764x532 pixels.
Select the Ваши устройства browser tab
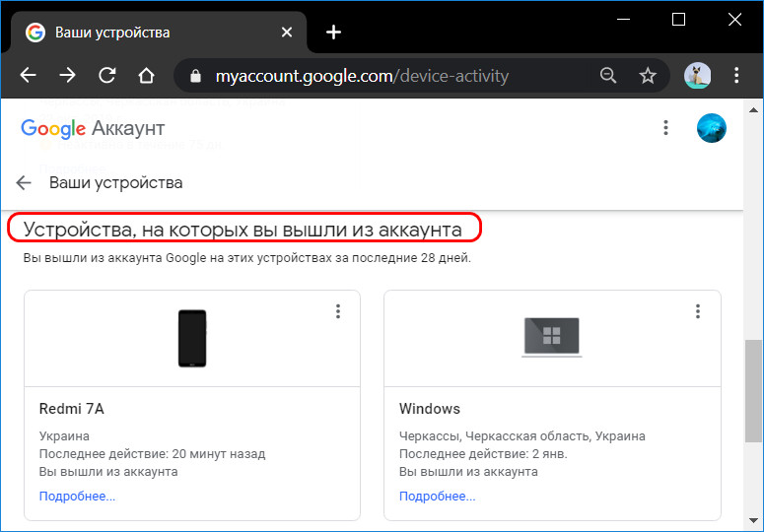tap(148, 33)
